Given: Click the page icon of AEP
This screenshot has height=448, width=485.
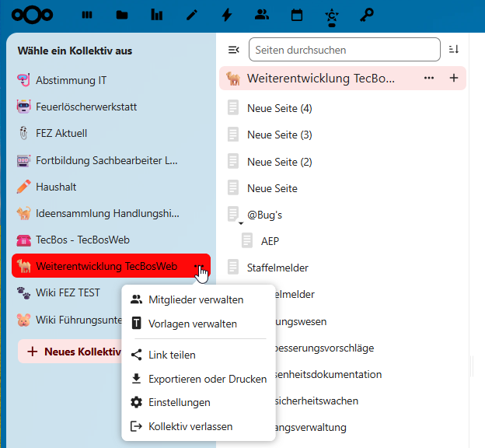Looking at the screenshot, I should [x=247, y=240].
